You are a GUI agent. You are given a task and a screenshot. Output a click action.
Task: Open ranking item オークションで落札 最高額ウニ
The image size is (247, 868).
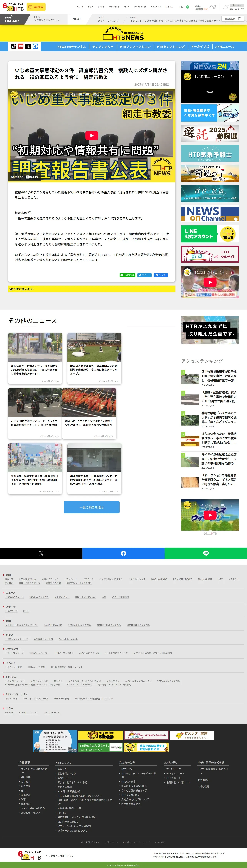point(210,482)
